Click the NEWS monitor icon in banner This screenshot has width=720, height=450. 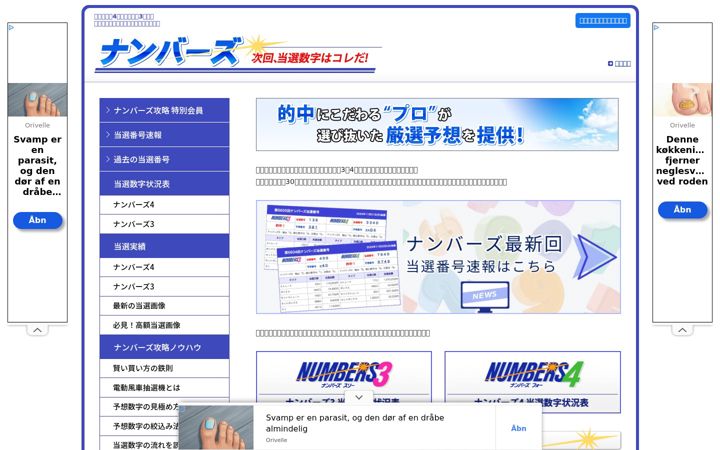(x=485, y=297)
